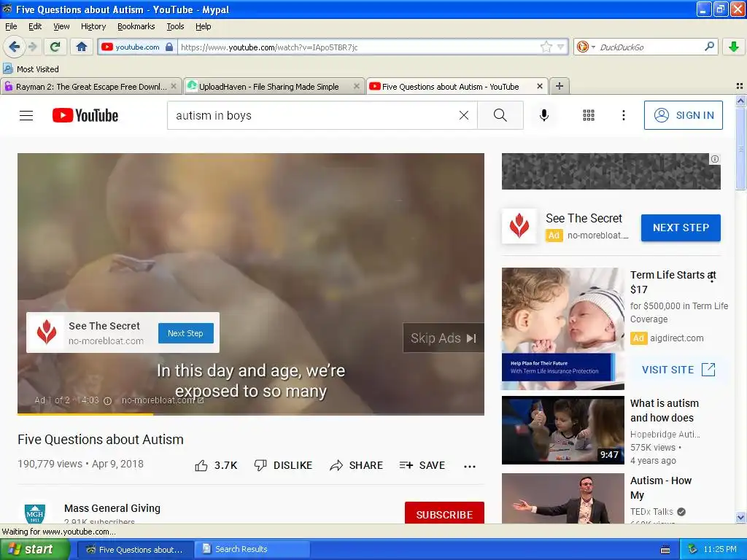Image resolution: width=747 pixels, height=560 pixels.
Task: Close the Five Questions about Autism tab
Action: pos(539,86)
